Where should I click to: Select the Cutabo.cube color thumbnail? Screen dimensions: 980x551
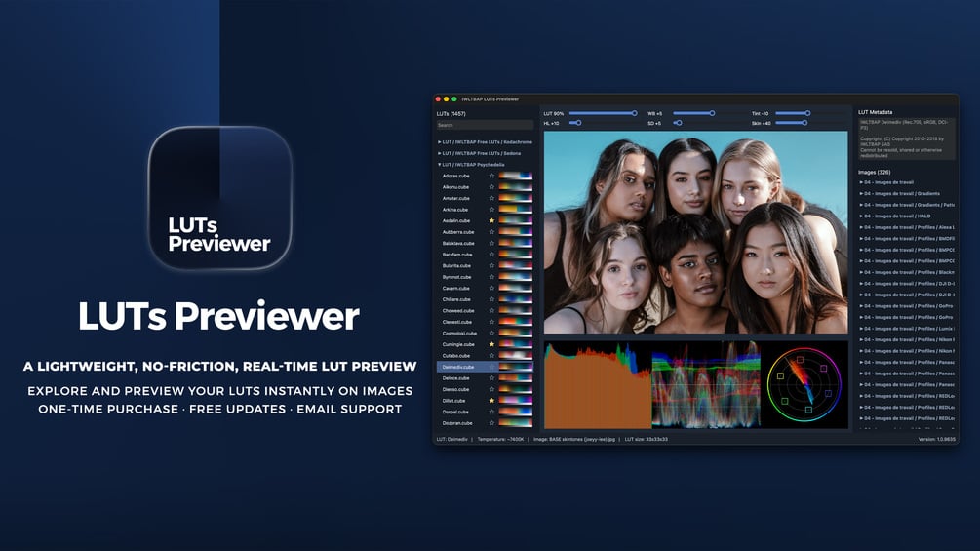coord(516,356)
